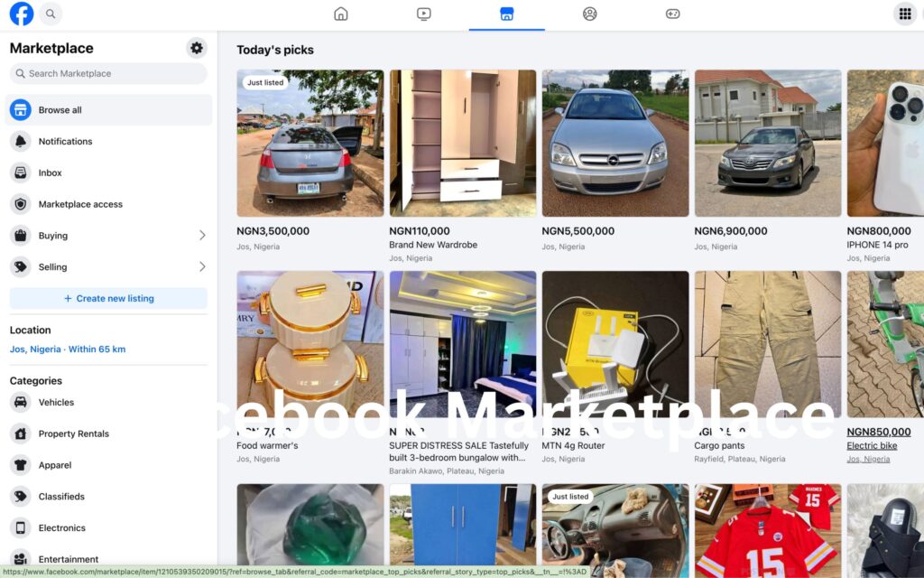
Task: Open the Food warmer's listing photo
Action: tap(310, 344)
